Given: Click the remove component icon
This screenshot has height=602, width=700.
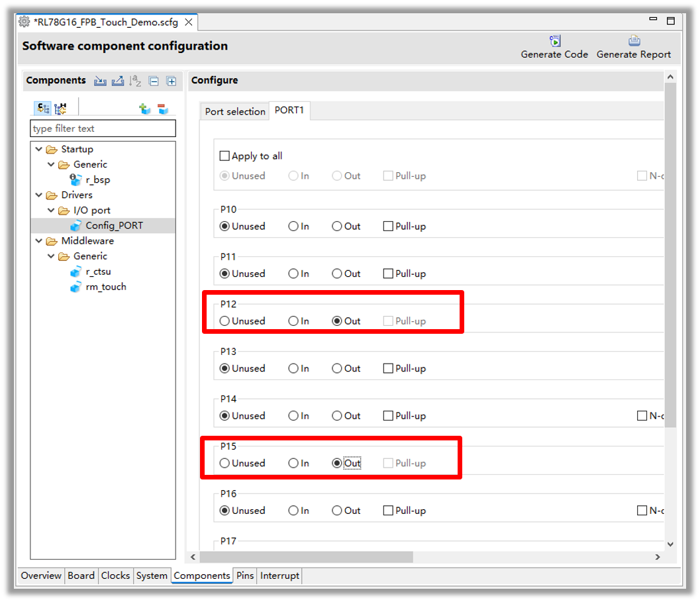Looking at the screenshot, I should pyautogui.click(x=163, y=109).
